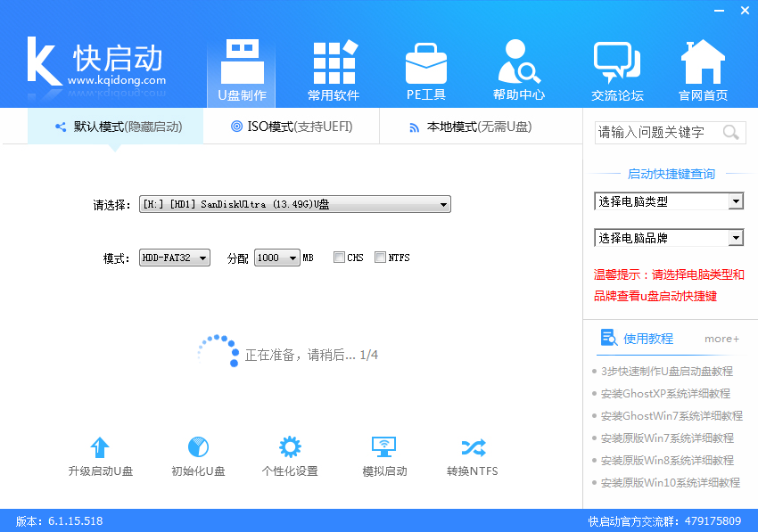
Task: Expand 选择电脑品牌 dropdown
Action: coord(669,238)
